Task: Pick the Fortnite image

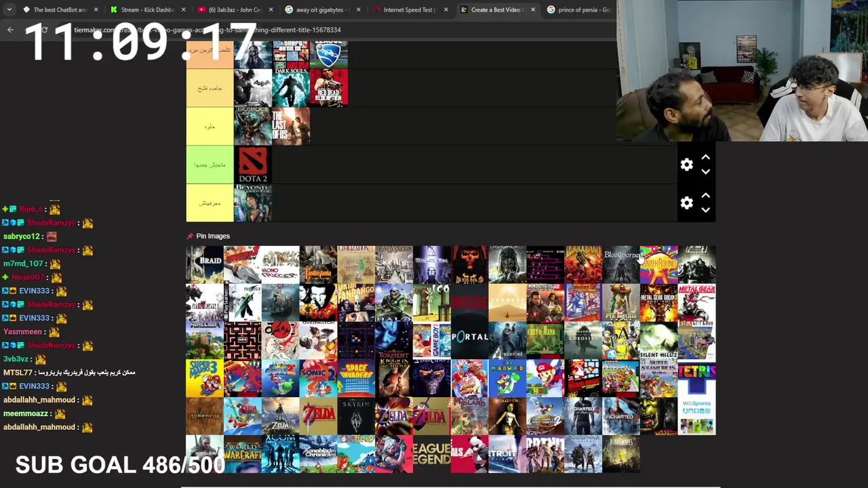Action: (545, 454)
